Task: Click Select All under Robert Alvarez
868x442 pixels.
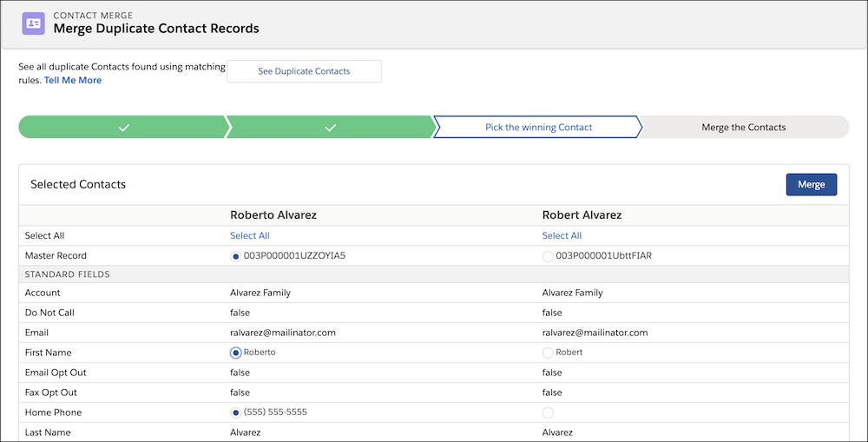Action: tap(562, 235)
